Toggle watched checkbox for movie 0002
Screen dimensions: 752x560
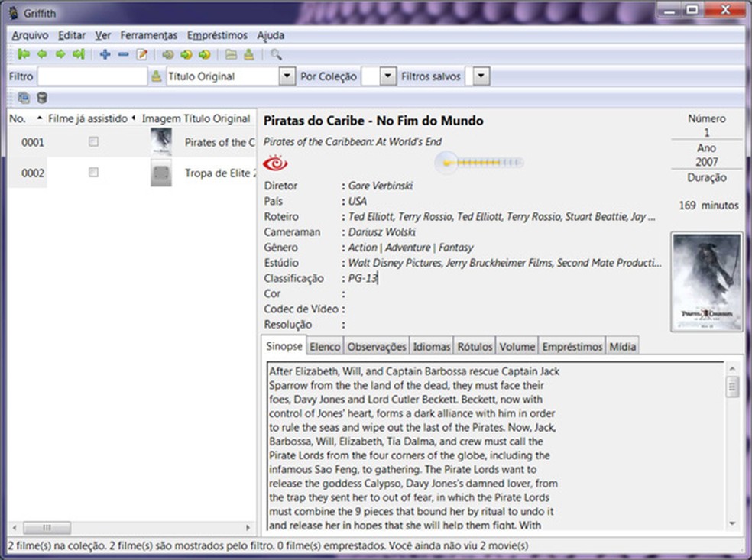(x=93, y=172)
